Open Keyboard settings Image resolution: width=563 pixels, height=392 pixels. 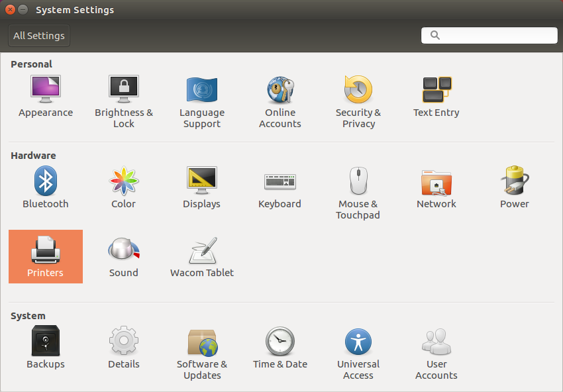(280, 187)
